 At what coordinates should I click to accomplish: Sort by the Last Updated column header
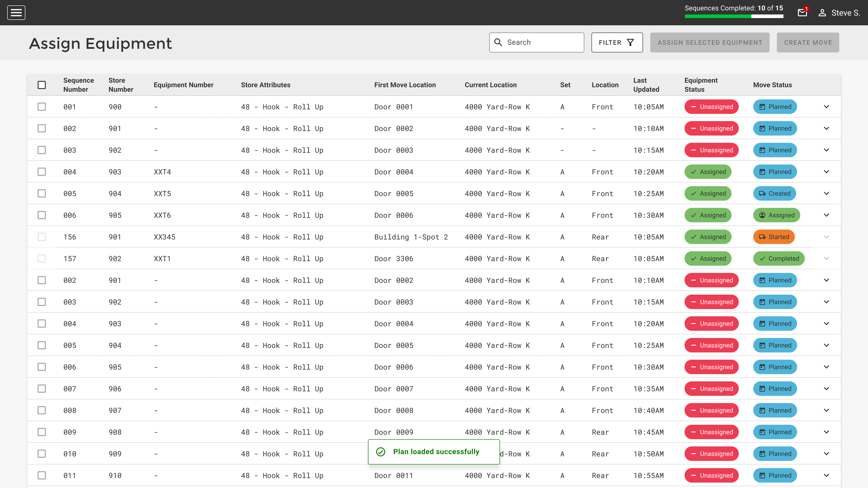coord(646,85)
